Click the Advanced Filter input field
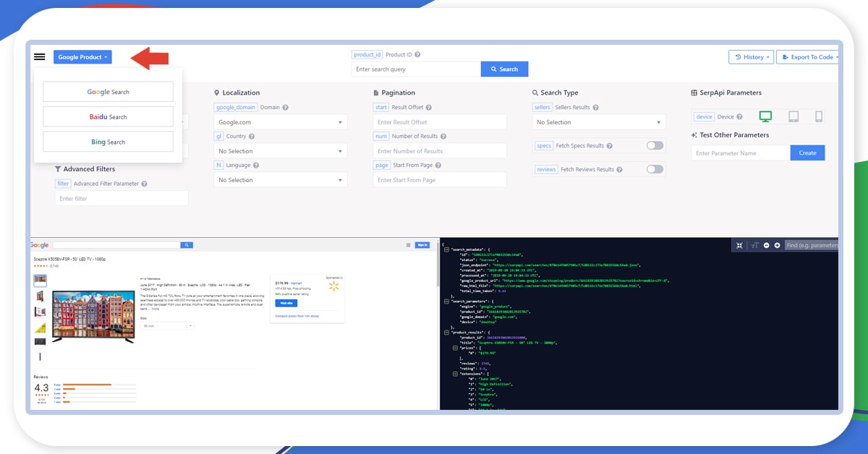 coord(122,199)
